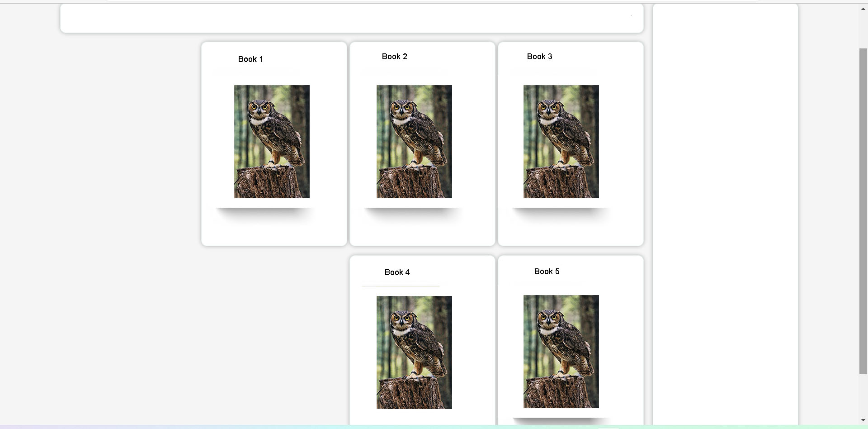This screenshot has height=429, width=868.
Task: Click the scrollbar up arrow
Action: coord(863,9)
